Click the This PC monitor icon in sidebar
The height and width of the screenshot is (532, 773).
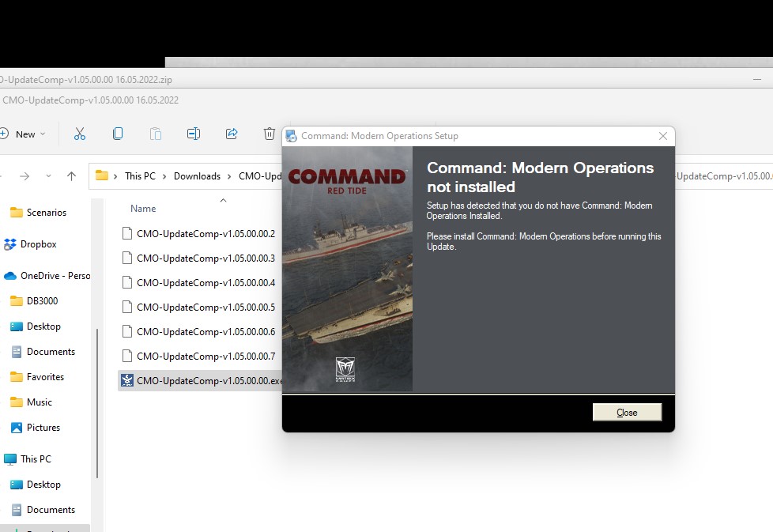(9, 459)
